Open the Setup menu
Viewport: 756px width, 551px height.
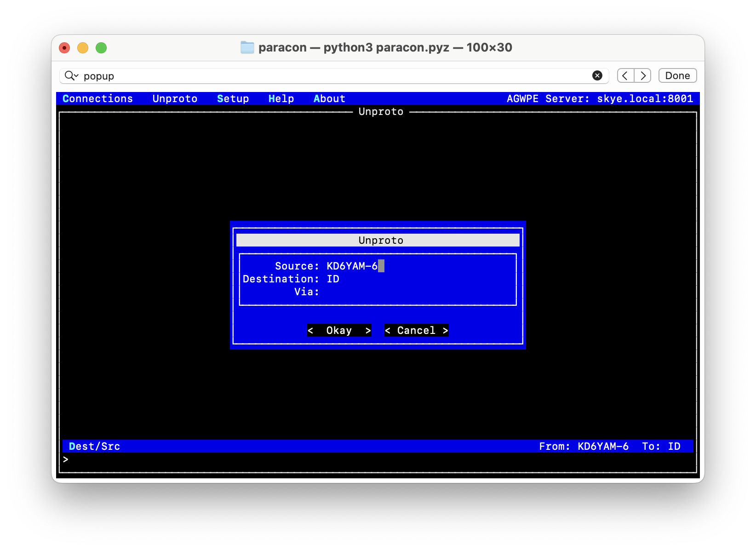pyautogui.click(x=233, y=98)
